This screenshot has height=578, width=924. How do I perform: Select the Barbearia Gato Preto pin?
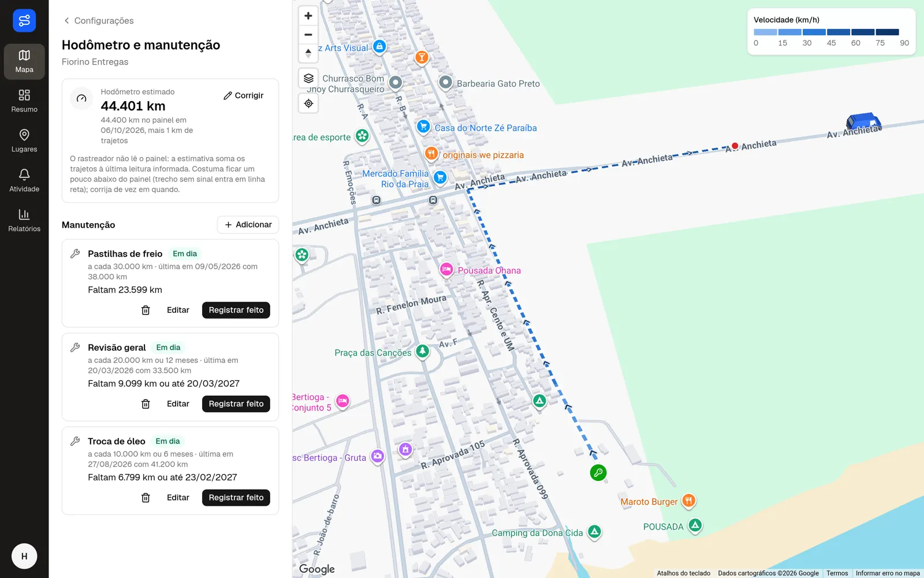(x=446, y=83)
